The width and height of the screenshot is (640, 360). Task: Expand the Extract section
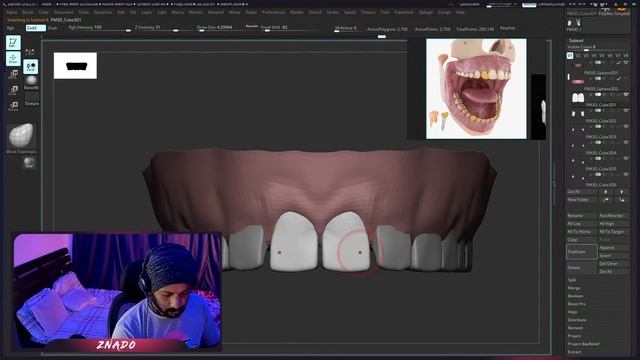pyautogui.click(x=574, y=352)
